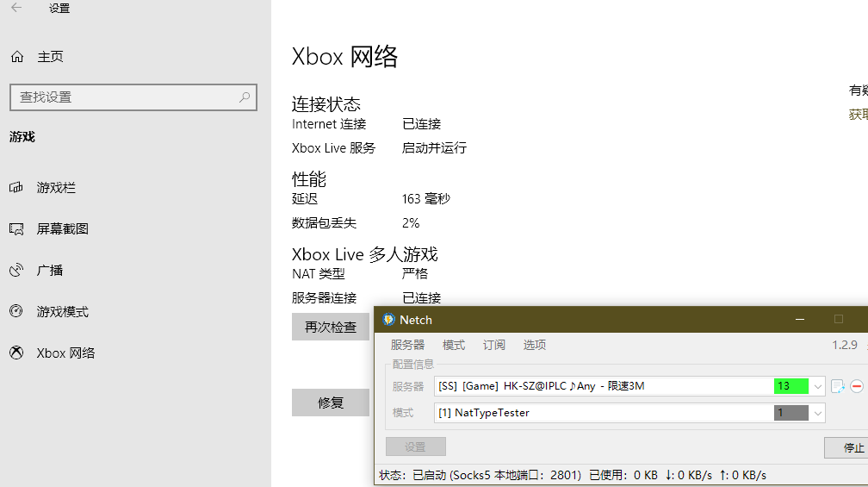Open mode combo box NatTypeTester
The height and width of the screenshot is (487, 868).
tap(629, 413)
